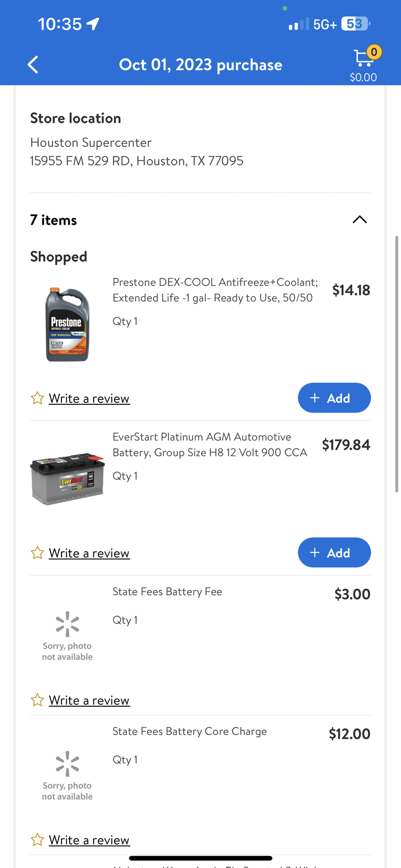Tap the back arrow in header
The height and width of the screenshot is (868, 401).
(x=33, y=65)
